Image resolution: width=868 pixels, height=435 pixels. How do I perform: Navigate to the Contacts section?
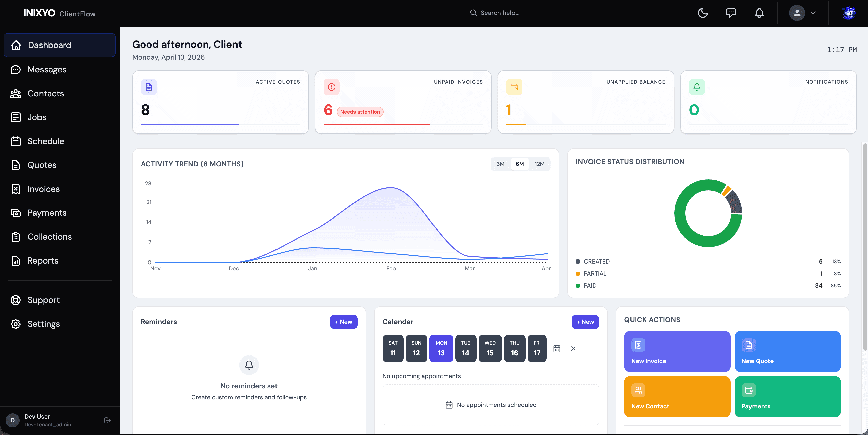coord(46,93)
